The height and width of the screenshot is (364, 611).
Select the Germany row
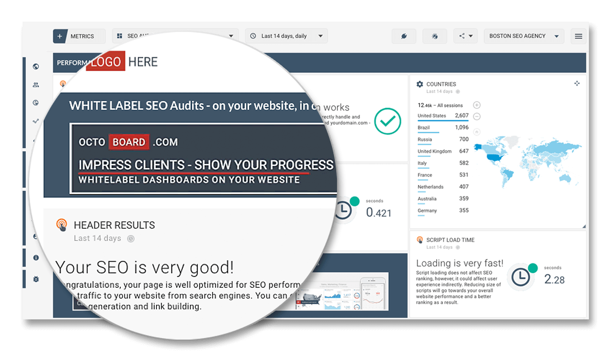[x=443, y=211]
